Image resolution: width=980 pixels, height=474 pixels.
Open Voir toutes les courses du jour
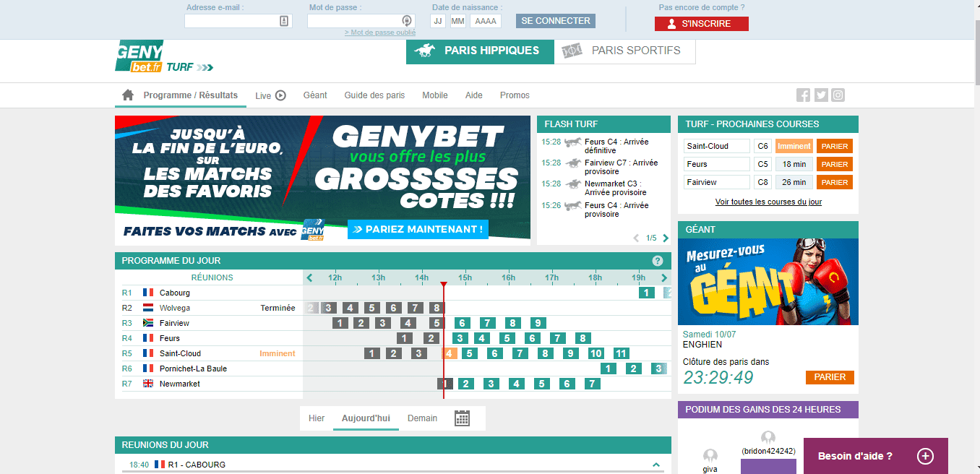(x=768, y=202)
